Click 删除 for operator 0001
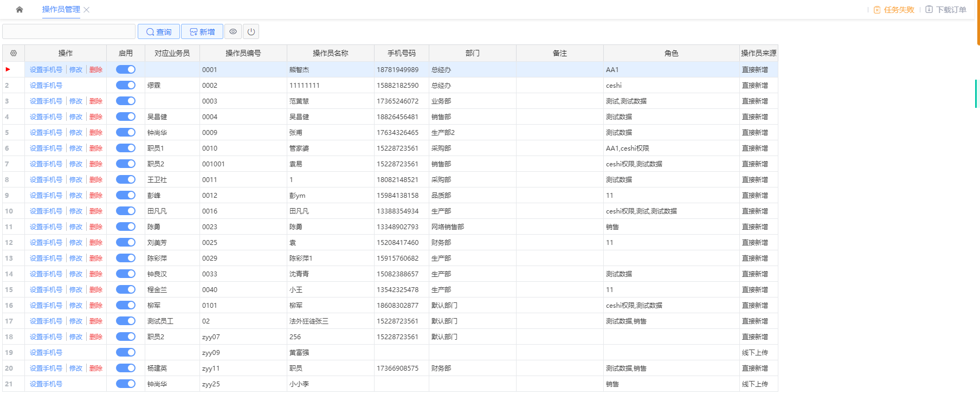The image size is (980, 414). tap(96, 69)
